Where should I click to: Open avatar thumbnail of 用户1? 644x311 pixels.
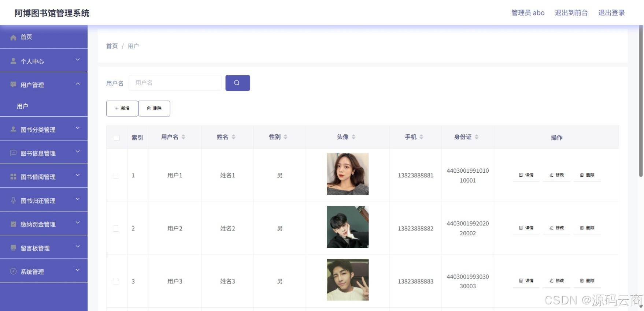pyautogui.click(x=348, y=174)
